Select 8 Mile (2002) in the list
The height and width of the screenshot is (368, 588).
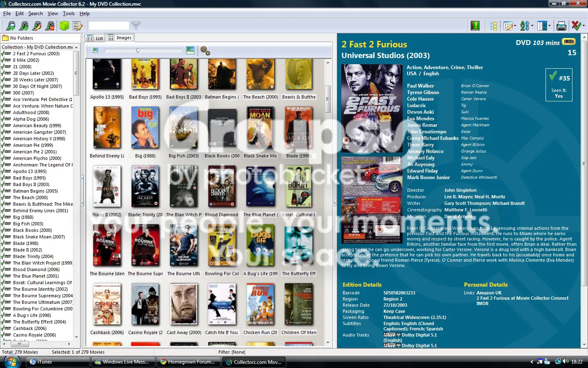[x=26, y=60]
